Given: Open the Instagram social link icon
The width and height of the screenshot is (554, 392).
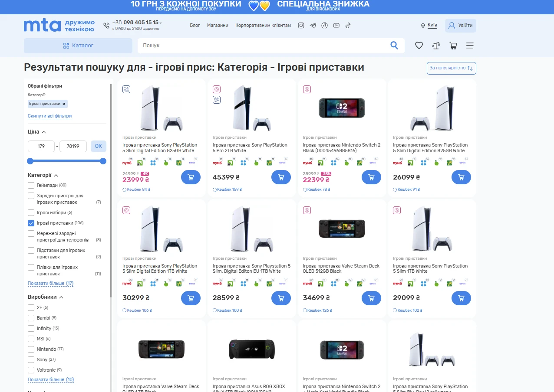Looking at the screenshot, I should [x=301, y=26].
